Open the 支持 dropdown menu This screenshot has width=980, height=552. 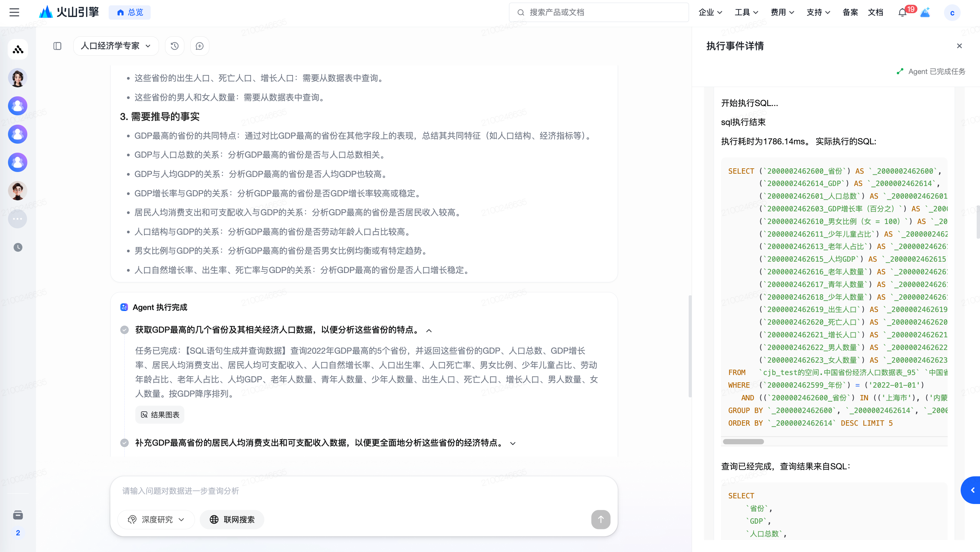(x=818, y=12)
